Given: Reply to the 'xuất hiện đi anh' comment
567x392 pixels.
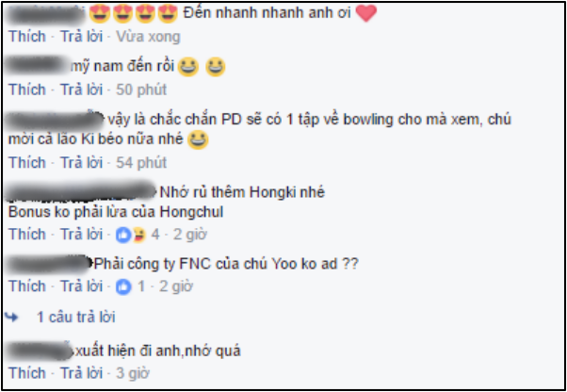Looking at the screenshot, I should tap(81, 373).
